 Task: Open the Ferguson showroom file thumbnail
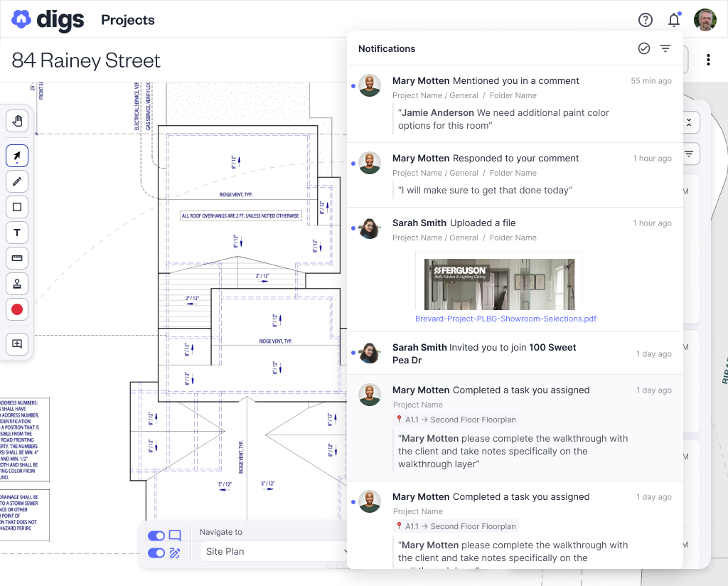click(x=499, y=284)
